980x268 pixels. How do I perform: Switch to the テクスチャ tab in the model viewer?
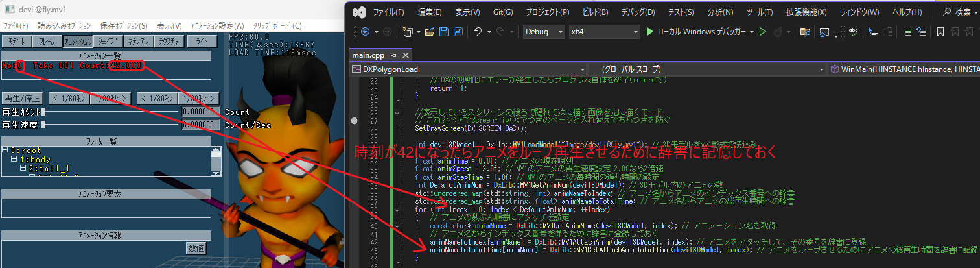click(x=168, y=41)
